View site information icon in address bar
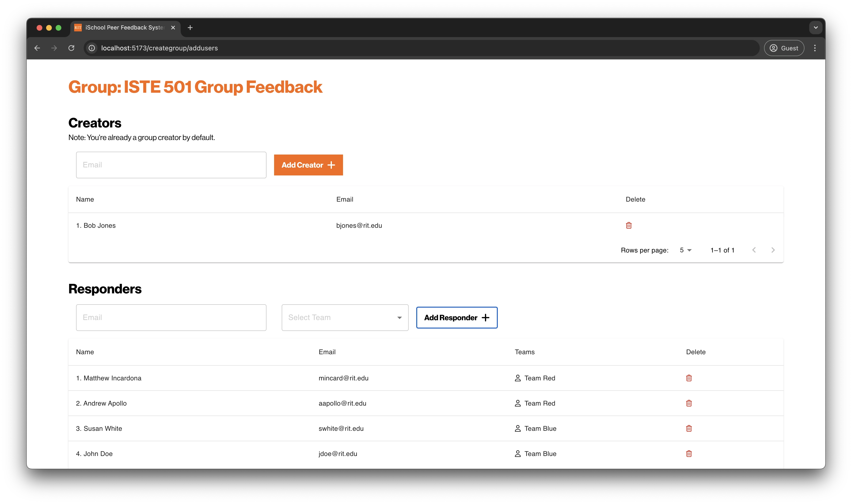852x504 pixels. [x=92, y=48]
